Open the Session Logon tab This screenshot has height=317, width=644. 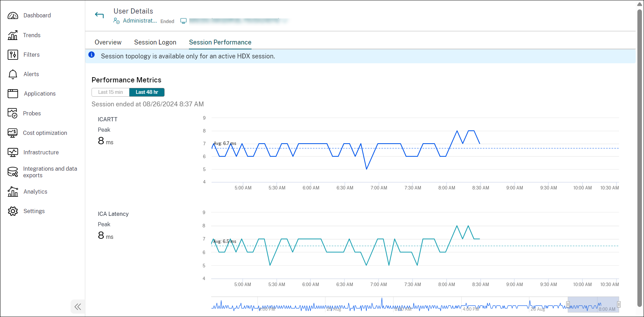point(155,42)
